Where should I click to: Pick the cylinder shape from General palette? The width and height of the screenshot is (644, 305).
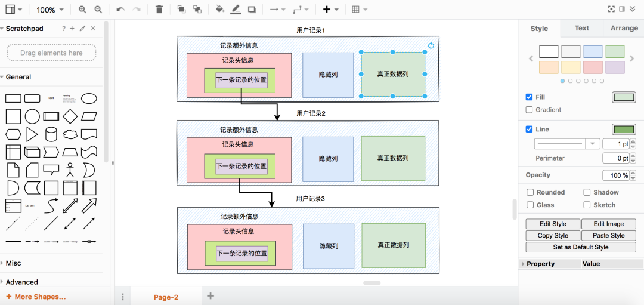pyautogui.click(x=51, y=134)
